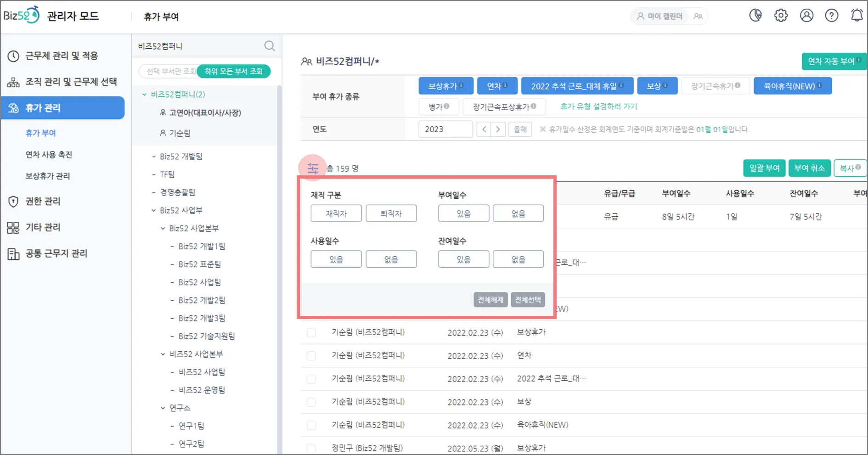This screenshot has height=455, width=868.
Task: Click the info icon on 병가 chip
Action: click(446, 106)
